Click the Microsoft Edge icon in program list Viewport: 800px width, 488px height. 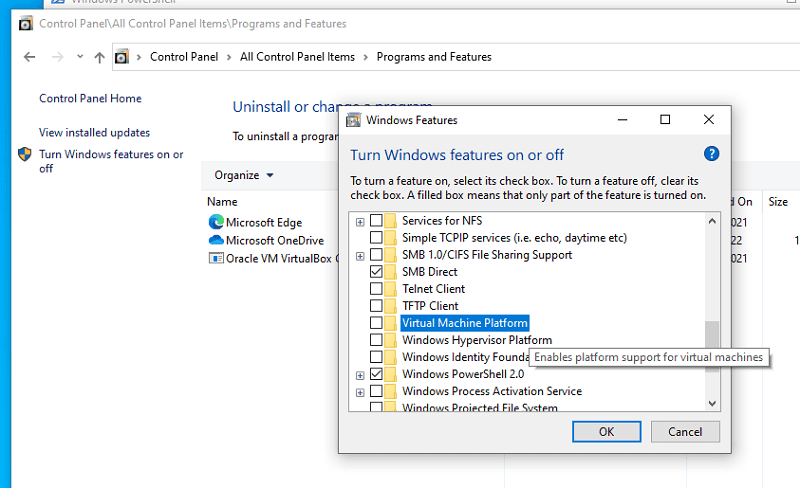pos(216,222)
